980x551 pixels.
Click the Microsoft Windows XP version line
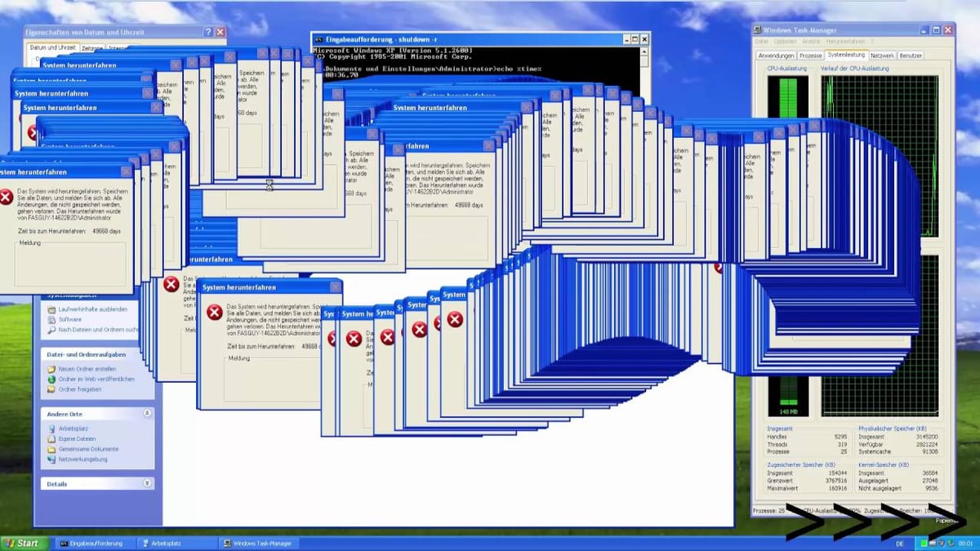393,51
